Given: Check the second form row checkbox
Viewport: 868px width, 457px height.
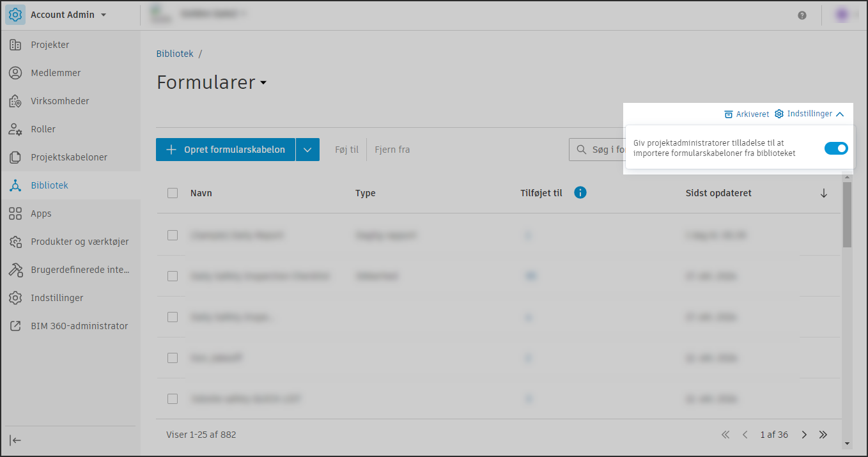Looking at the screenshot, I should [x=173, y=276].
